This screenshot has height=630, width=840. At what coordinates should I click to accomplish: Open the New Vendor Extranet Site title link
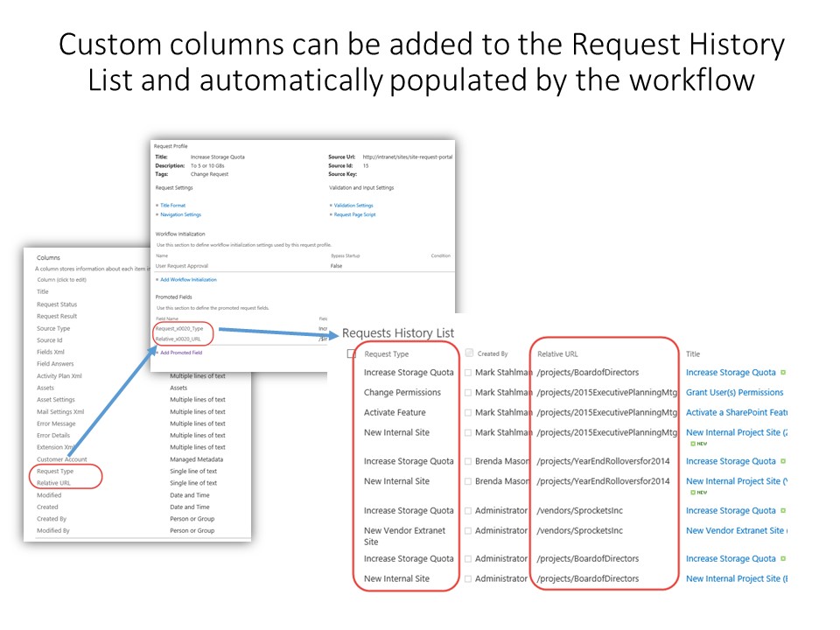click(736, 531)
